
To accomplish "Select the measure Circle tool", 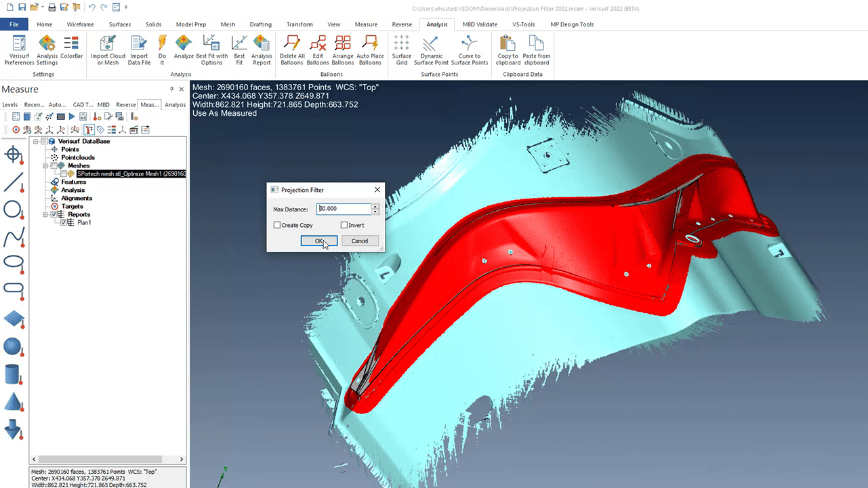I will pos(14,209).
